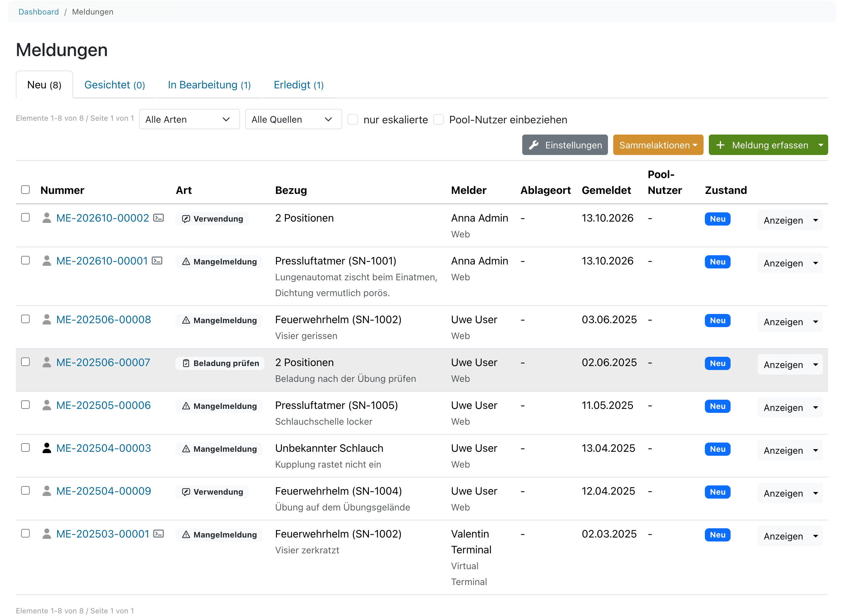Click the Neu status badge of ME-202610-00002
Screen dimensions: 844x616
[x=717, y=219]
